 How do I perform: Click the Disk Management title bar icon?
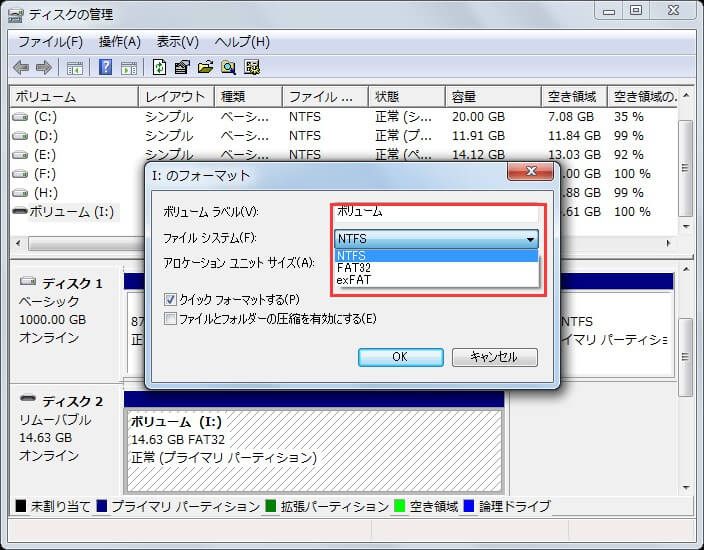[16, 15]
